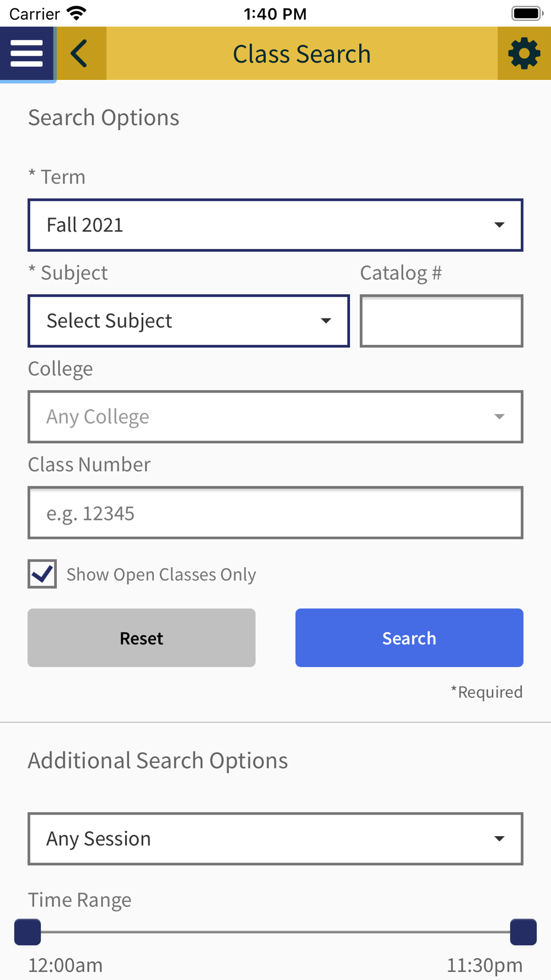Click the Catalog # input field
This screenshot has height=980, width=551.
(x=441, y=321)
